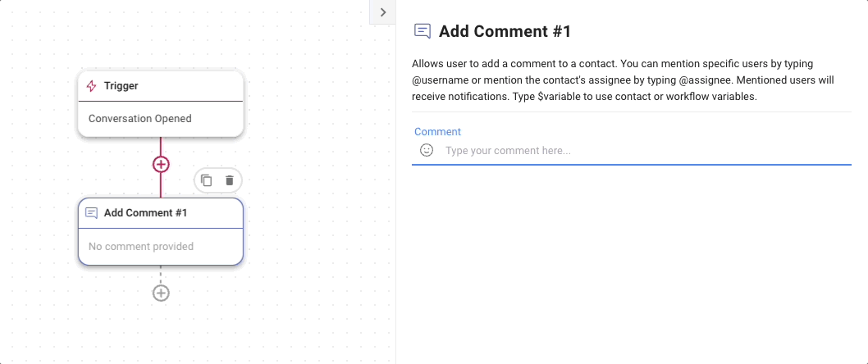The image size is (868, 364).
Task: Click the red connector line above Add Comment
Action: pos(161,185)
